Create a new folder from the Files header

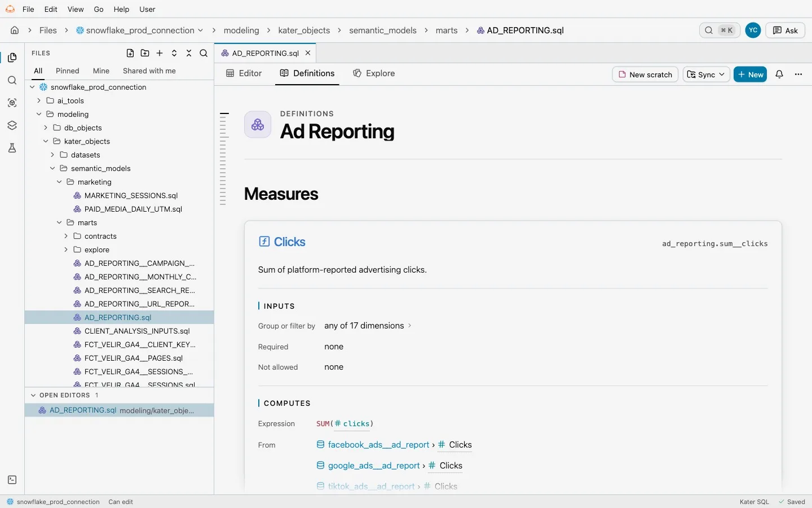145,53
